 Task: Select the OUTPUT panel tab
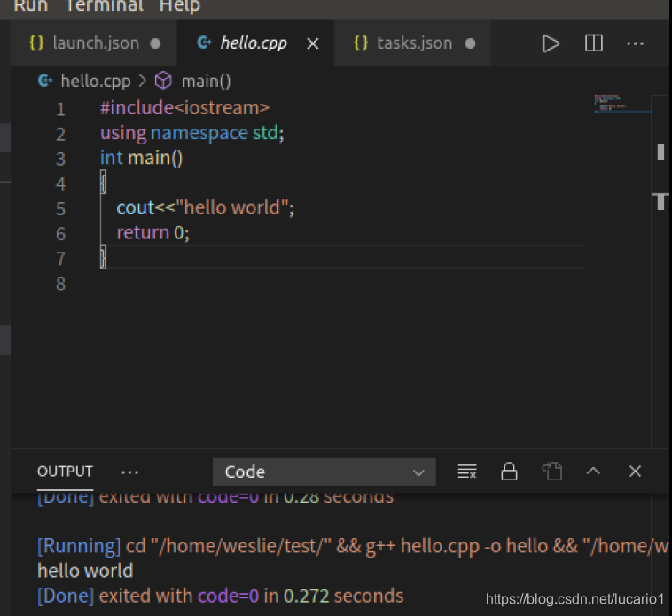point(65,472)
